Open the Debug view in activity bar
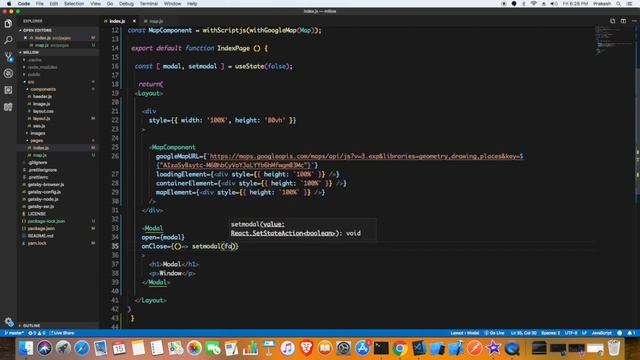 click(8, 73)
